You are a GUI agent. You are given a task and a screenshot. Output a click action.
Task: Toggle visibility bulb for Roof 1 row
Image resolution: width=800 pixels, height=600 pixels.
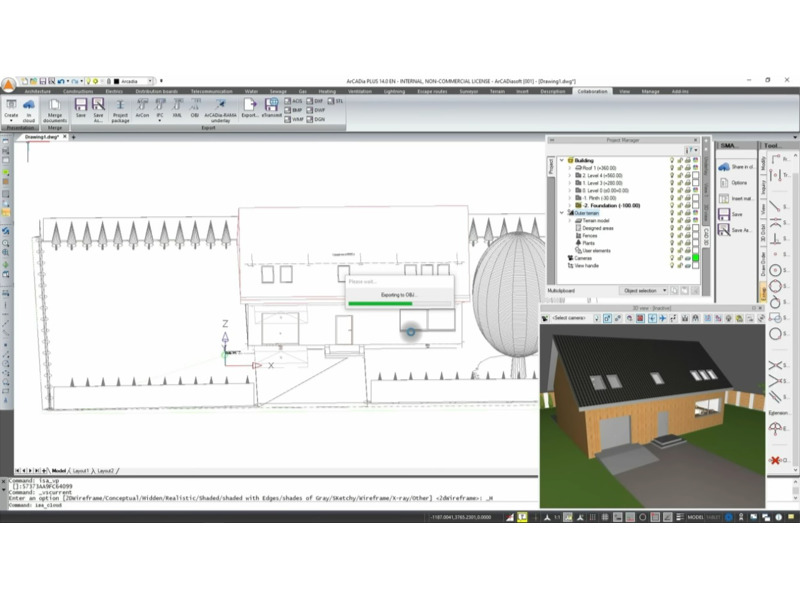click(x=672, y=168)
